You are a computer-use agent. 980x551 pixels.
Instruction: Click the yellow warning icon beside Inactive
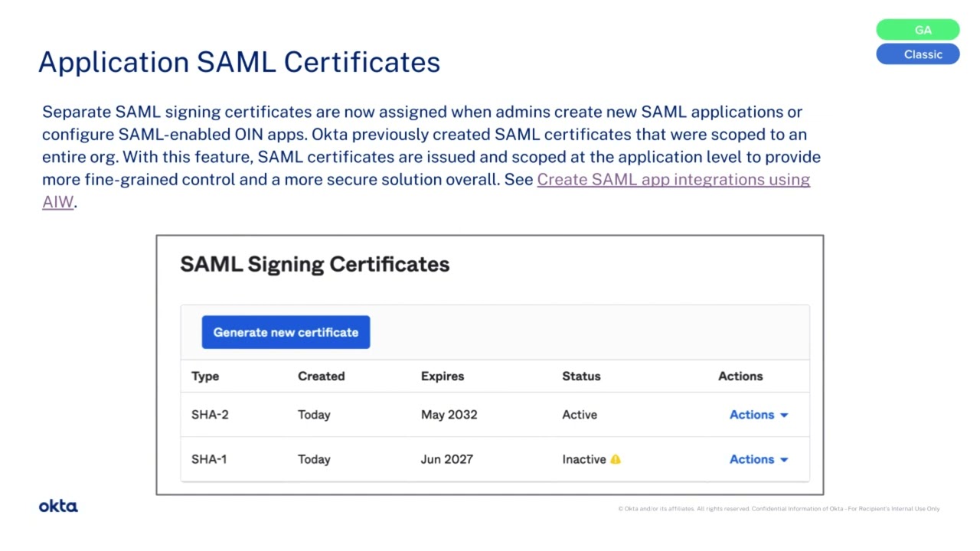click(616, 459)
